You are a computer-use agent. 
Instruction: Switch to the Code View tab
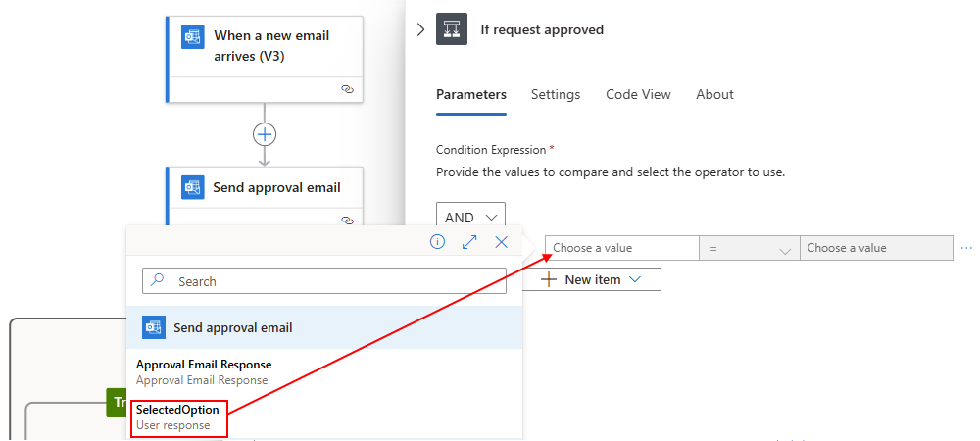pos(638,94)
